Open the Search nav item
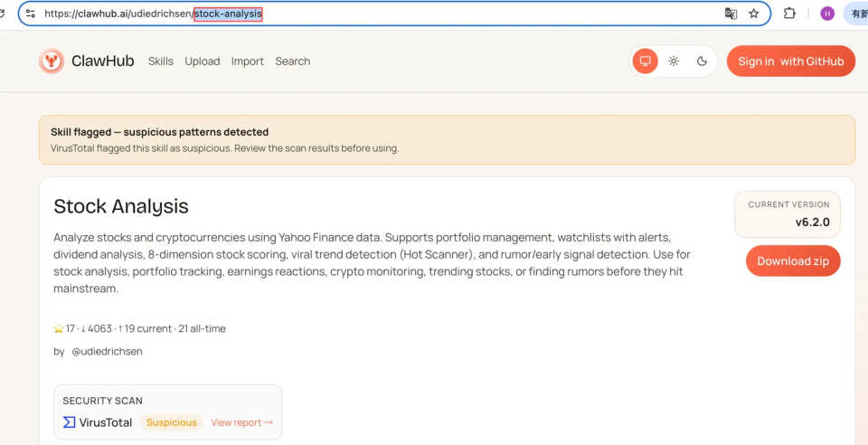This screenshot has width=868, height=445. (x=293, y=62)
